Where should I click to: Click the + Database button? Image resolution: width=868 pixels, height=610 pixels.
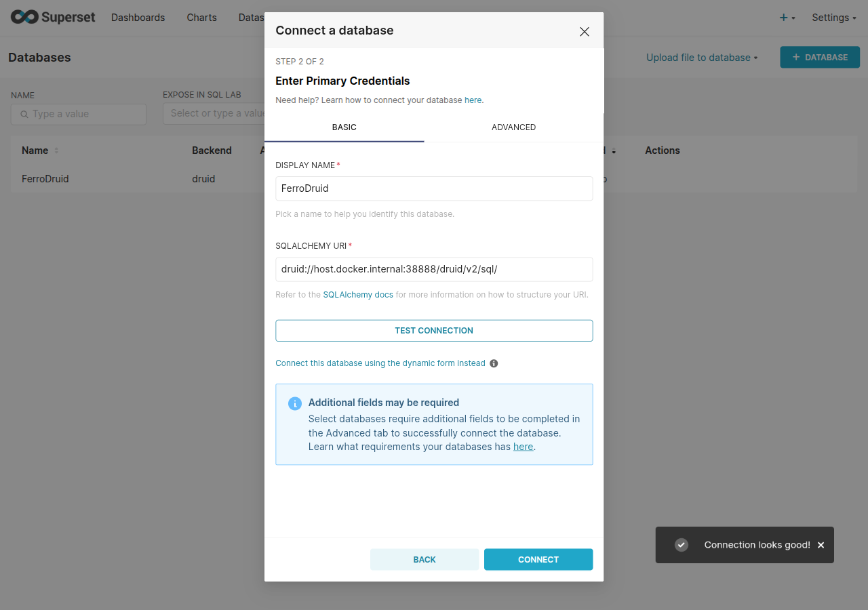pyautogui.click(x=820, y=58)
